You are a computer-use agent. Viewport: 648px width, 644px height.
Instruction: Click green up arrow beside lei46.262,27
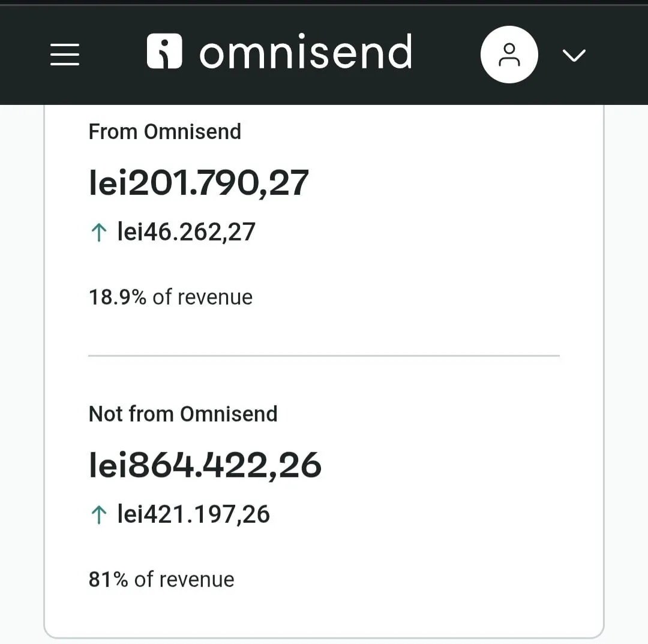(98, 233)
